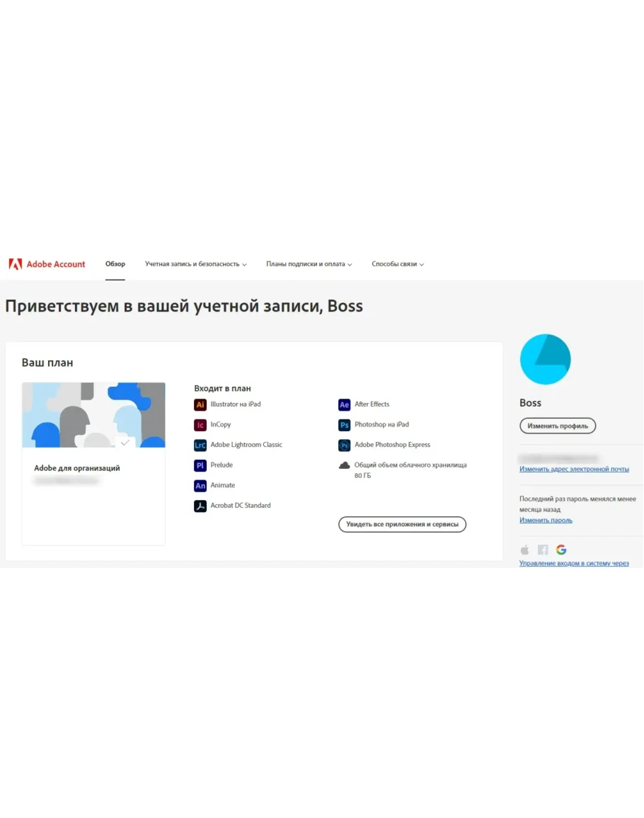644x818 pixels.
Task: Click the Adobe logo icon
Action: pyautogui.click(x=16, y=264)
